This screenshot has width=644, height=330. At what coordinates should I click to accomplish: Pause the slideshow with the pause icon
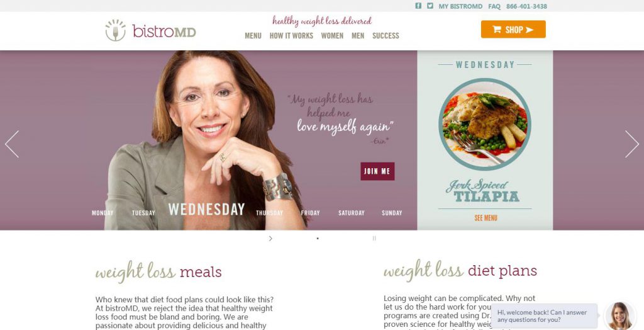click(374, 238)
